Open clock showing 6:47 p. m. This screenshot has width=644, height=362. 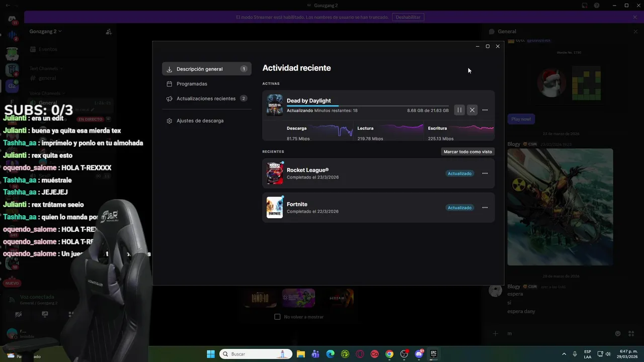click(x=628, y=354)
